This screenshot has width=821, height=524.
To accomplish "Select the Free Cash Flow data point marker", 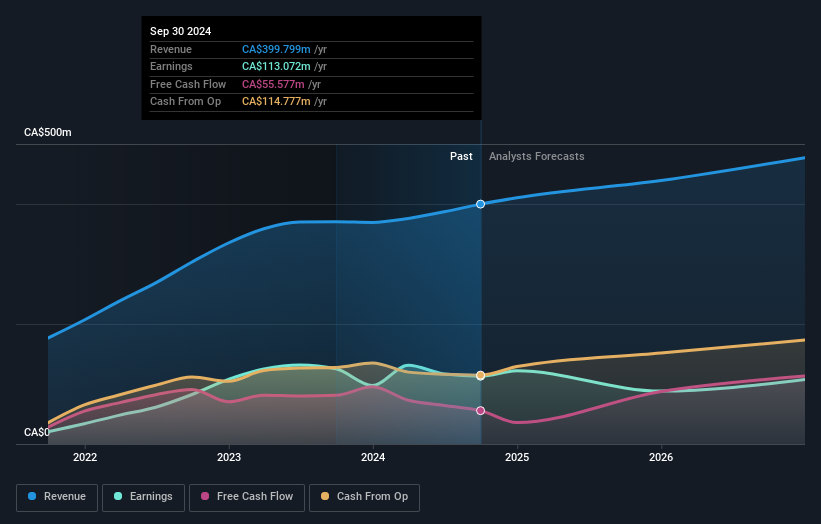I will (x=480, y=410).
